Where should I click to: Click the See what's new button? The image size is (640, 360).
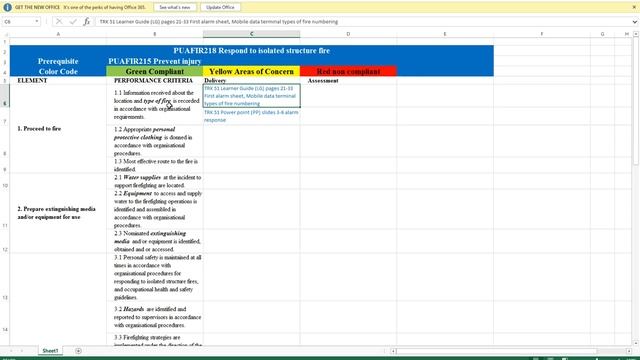click(x=175, y=7)
